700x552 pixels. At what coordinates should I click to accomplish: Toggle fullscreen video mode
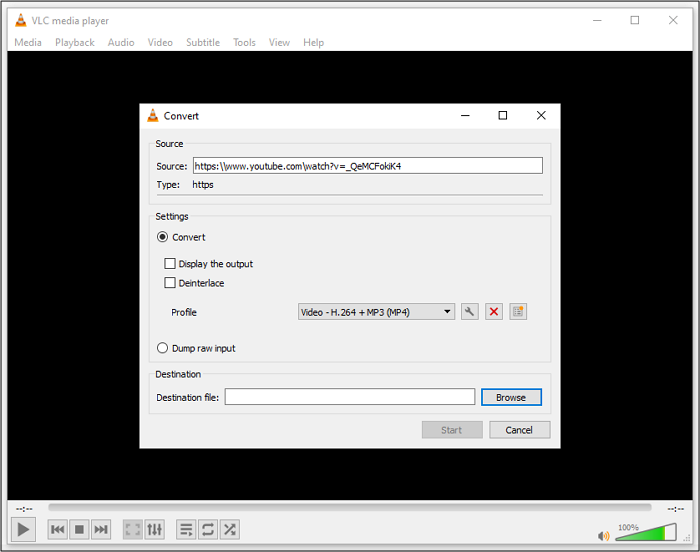point(132,529)
